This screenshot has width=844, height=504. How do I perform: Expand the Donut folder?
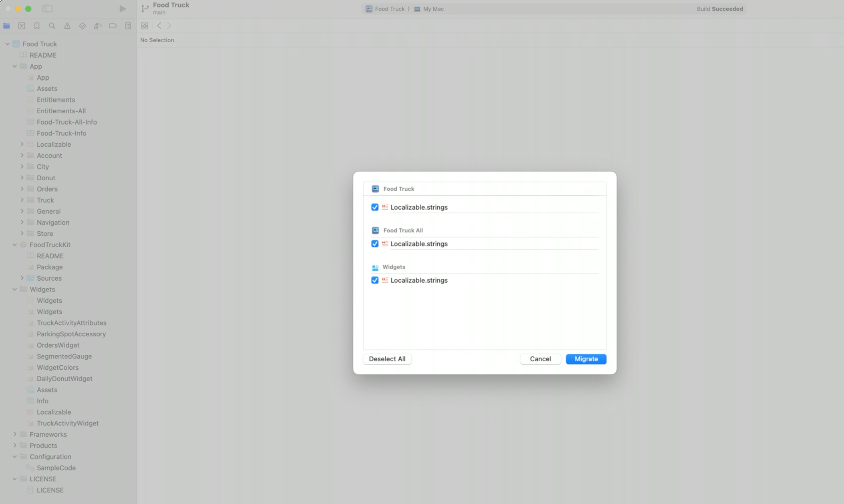(23, 177)
